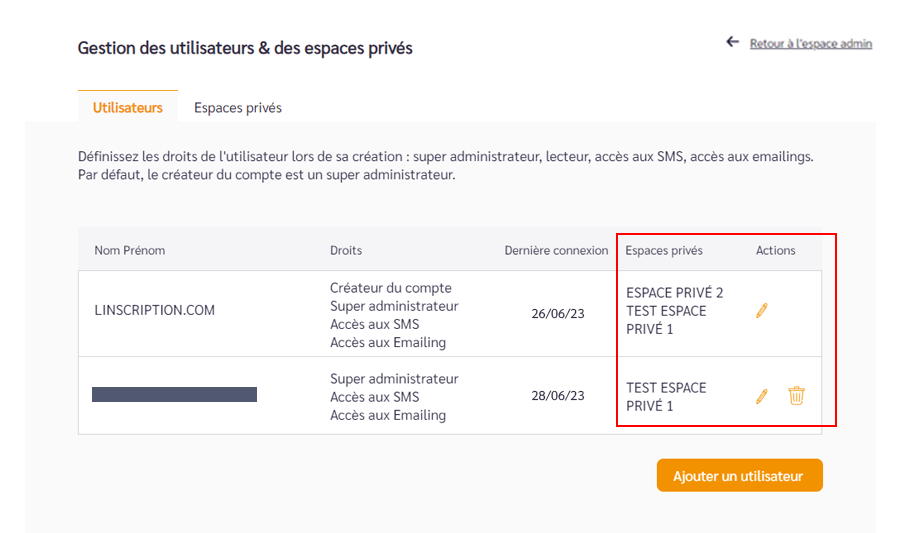Edit the LINSCRIPTION.COM user with pencil icon
This screenshot has height=533, width=900.
click(x=762, y=310)
